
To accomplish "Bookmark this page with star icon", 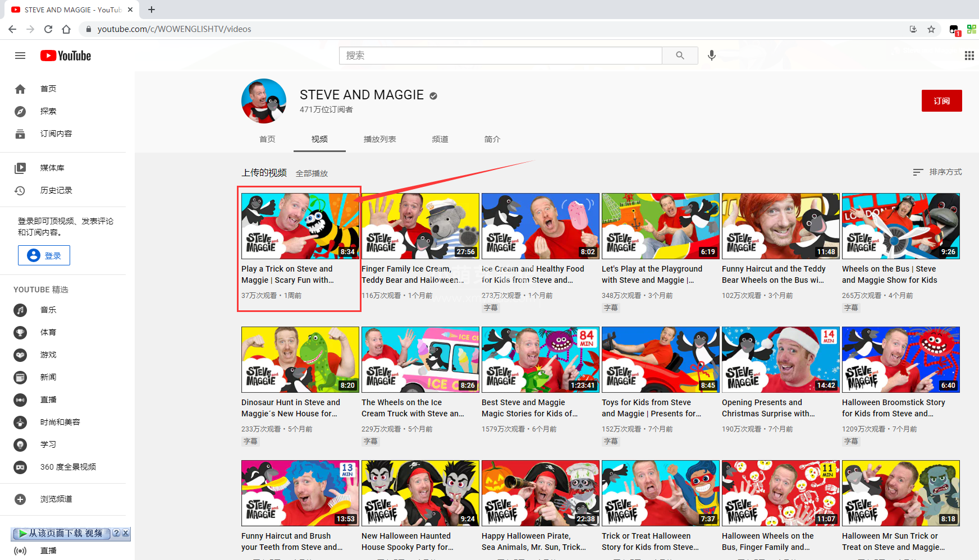I will (x=931, y=29).
